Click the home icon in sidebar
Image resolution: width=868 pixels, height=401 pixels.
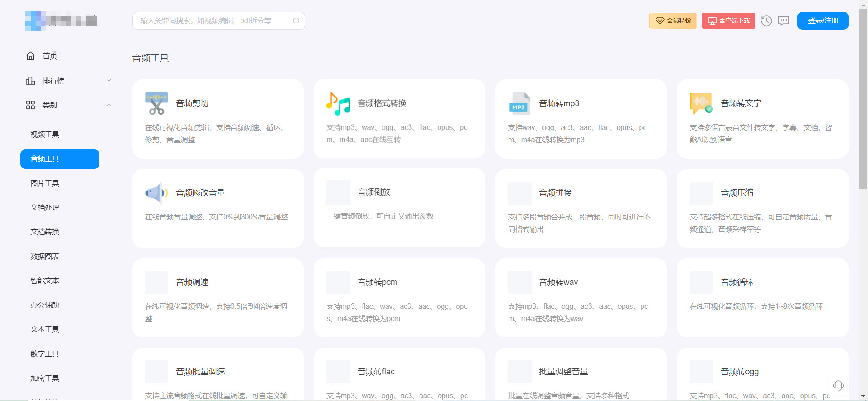30,56
